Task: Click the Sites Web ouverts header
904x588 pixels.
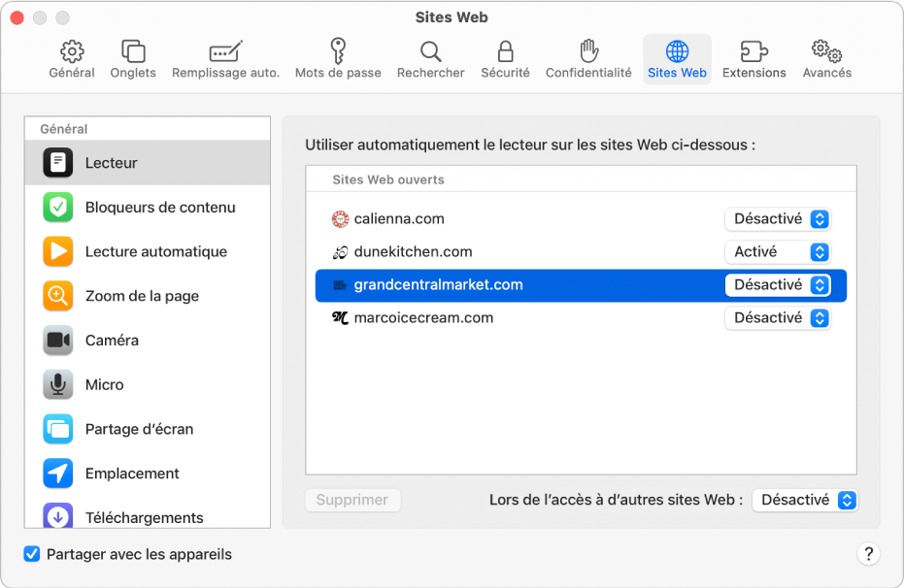Action: [x=388, y=180]
